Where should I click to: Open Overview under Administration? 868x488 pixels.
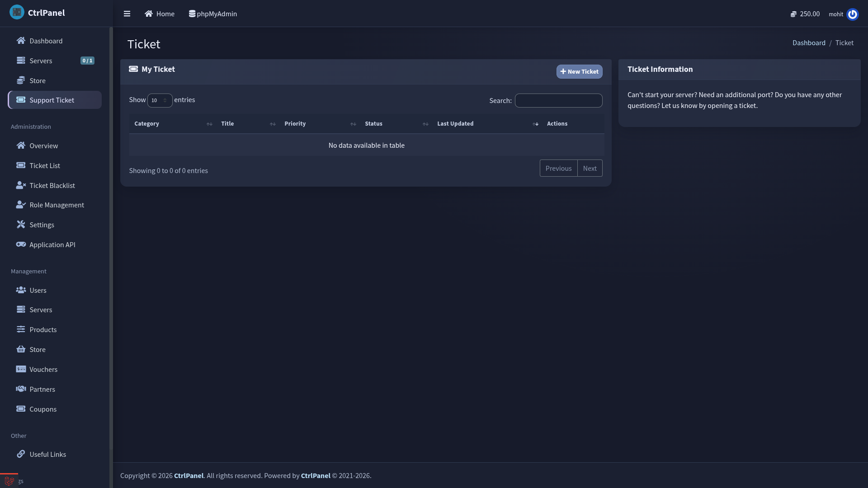coord(55,145)
